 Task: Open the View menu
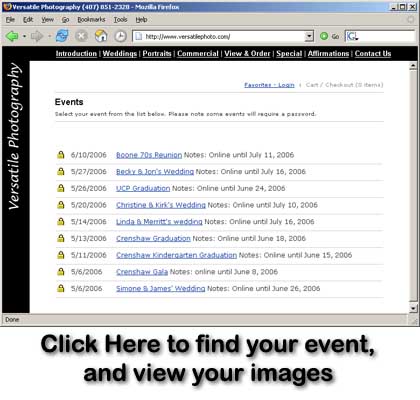click(47, 20)
